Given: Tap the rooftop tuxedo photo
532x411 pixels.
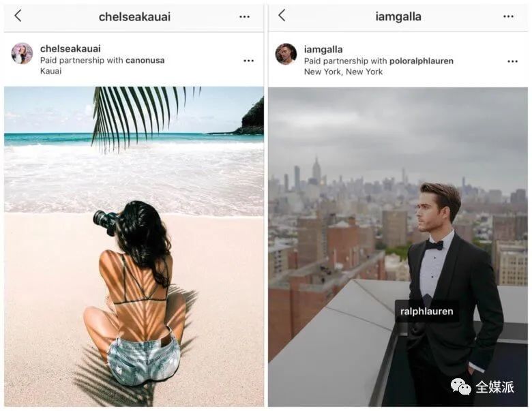Looking at the screenshot, I should point(398,247).
